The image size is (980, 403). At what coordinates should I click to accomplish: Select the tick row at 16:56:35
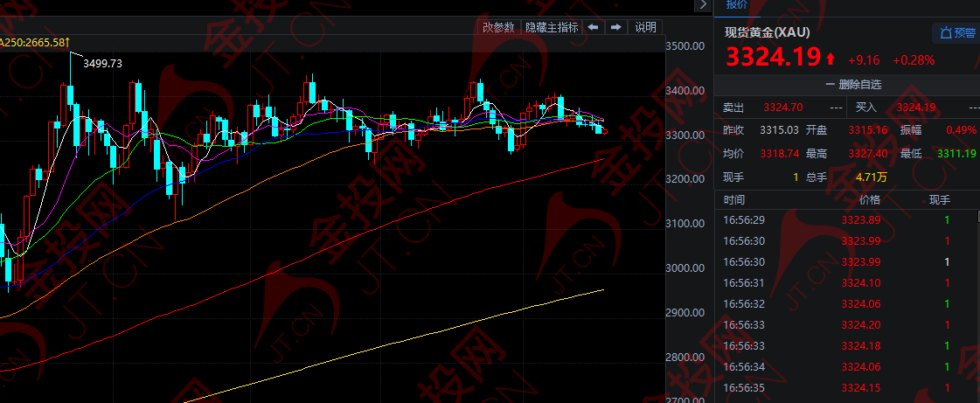click(x=845, y=388)
